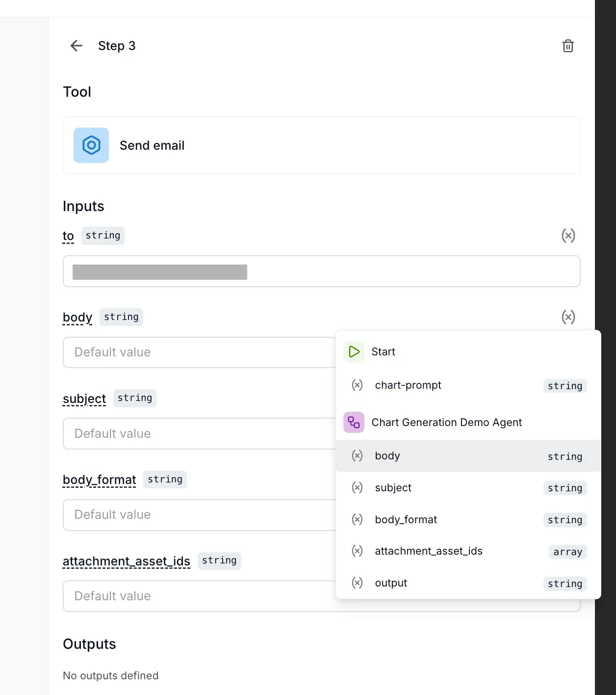This screenshot has height=695, width=616.
Task: Click the variable icon beside chart-prompt
Action: [357, 385]
